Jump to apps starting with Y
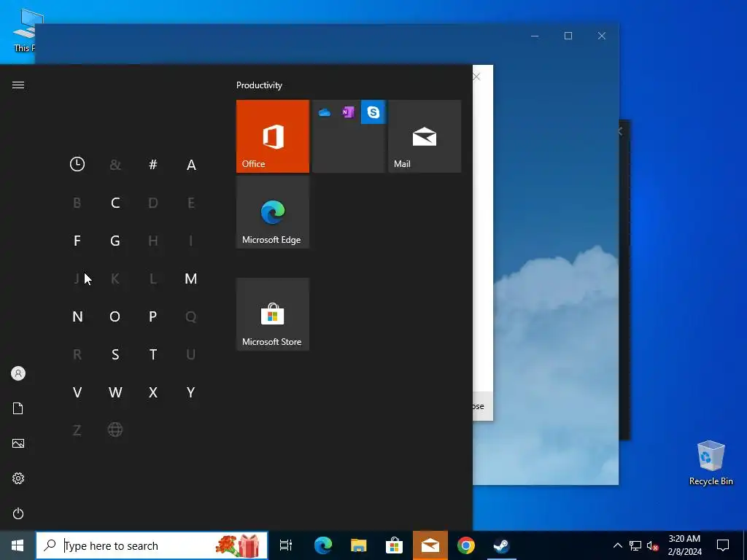The image size is (747, 560). point(190,392)
